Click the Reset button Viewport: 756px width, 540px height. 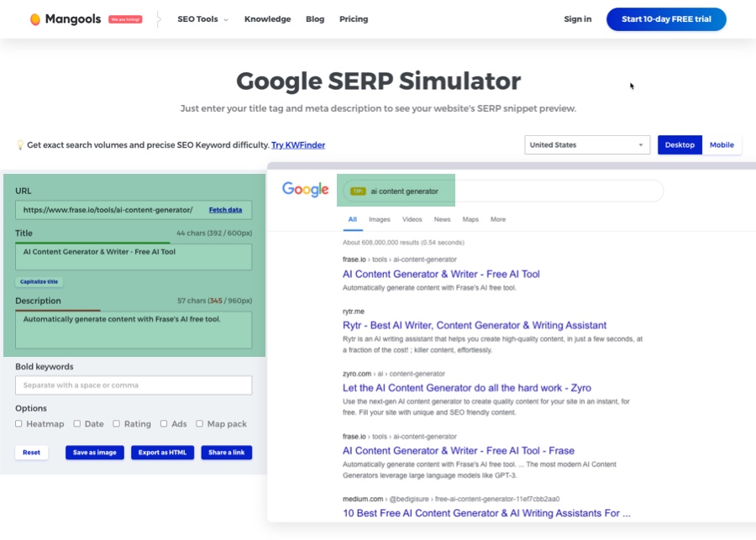coord(31,453)
